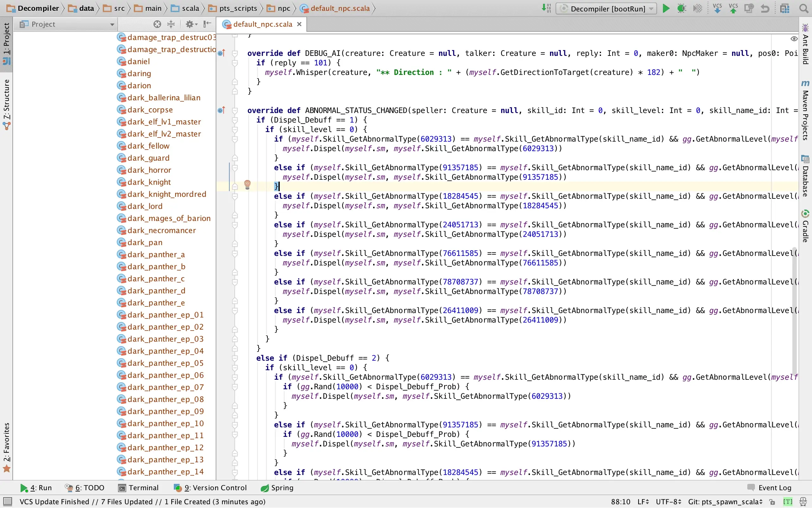Revert changes with the undo arrow icon
This screenshot has width=812, height=508.
tap(765, 8)
